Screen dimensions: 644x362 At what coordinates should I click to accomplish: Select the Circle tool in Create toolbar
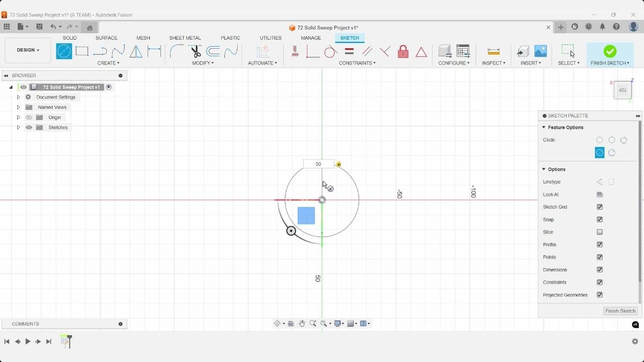tap(64, 51)
